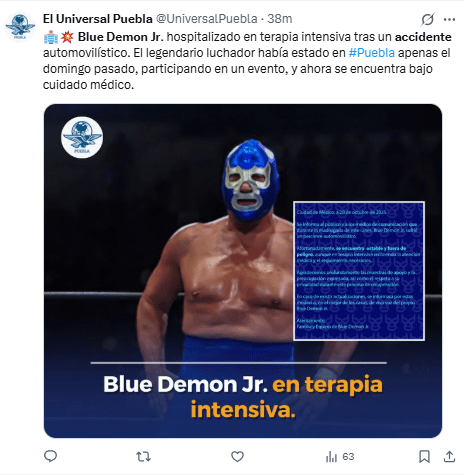Screen dimensions: 464x475
Task: Open the 38m timestamp link
Action: click(x=280, y=19)
